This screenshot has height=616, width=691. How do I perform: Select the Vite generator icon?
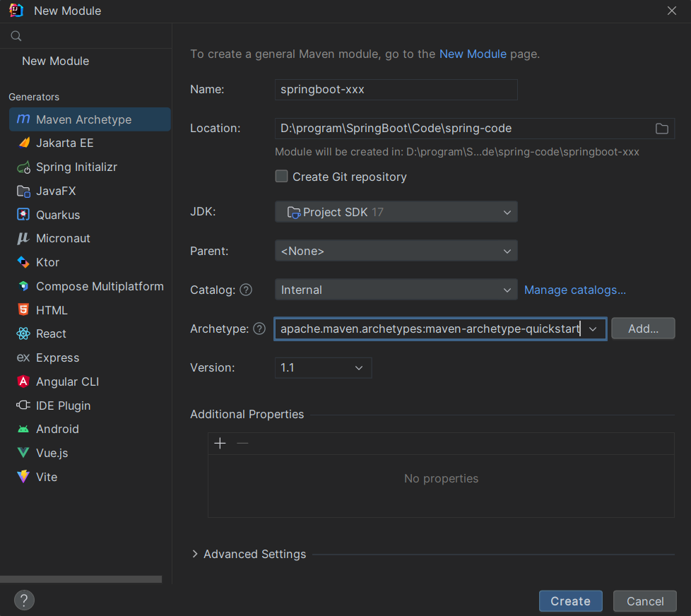23,476
